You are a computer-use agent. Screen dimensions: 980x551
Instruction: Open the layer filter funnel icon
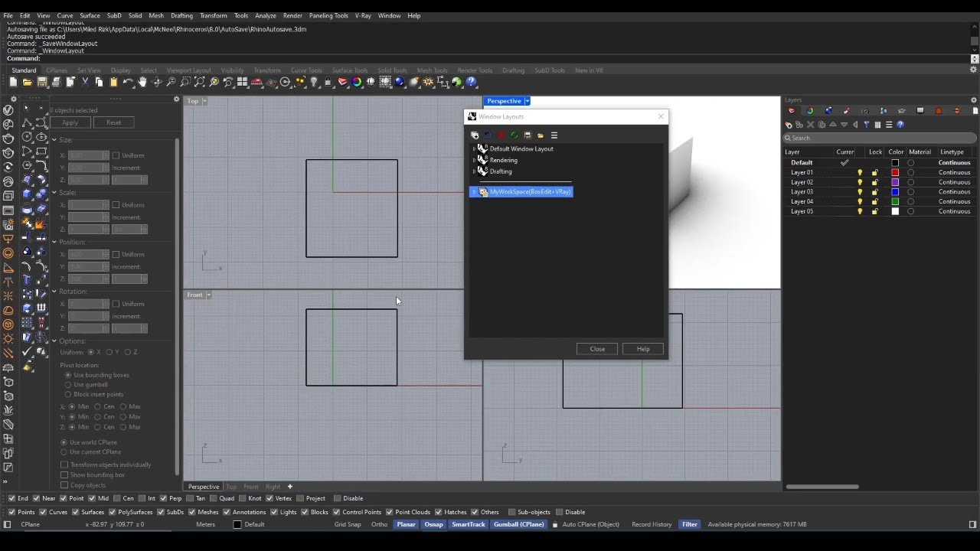pos(867,125)
